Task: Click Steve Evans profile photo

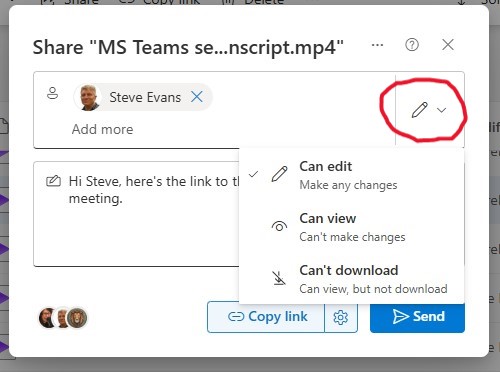Action: (x=88, y=97)
